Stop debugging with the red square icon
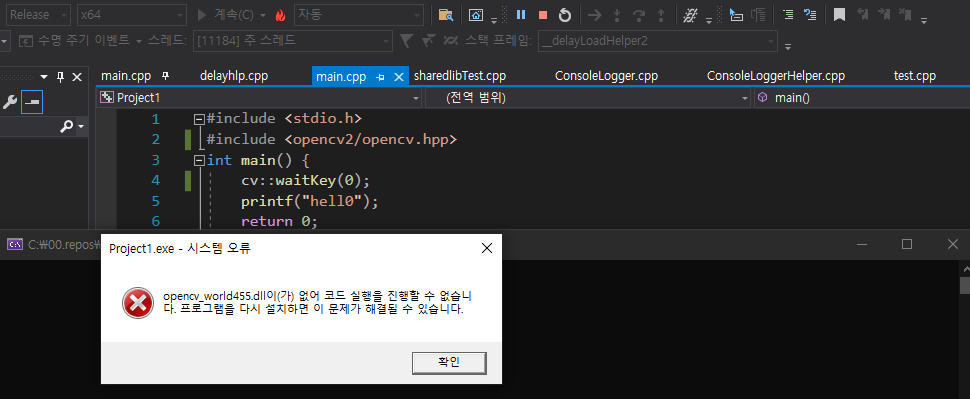Viewport: 970px width, 399px height. (543, 15)
